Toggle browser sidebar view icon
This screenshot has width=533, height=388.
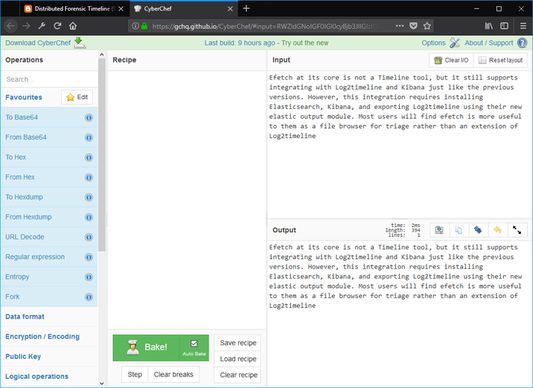tap(504, 26)
